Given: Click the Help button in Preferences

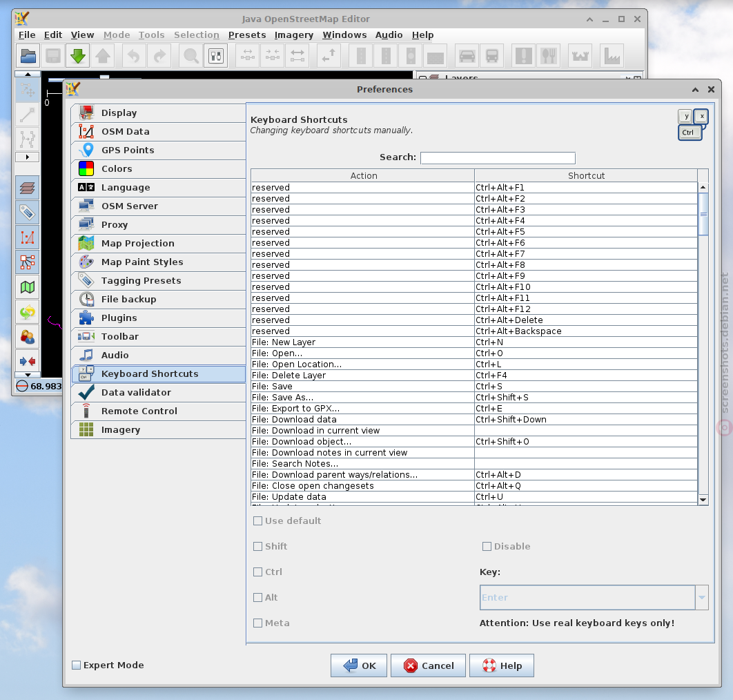Looking at the screenshot, I should (x=502, y=665).
